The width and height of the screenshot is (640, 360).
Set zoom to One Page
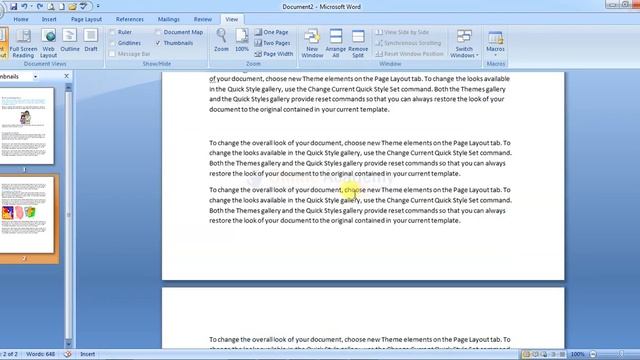(271, 32)
